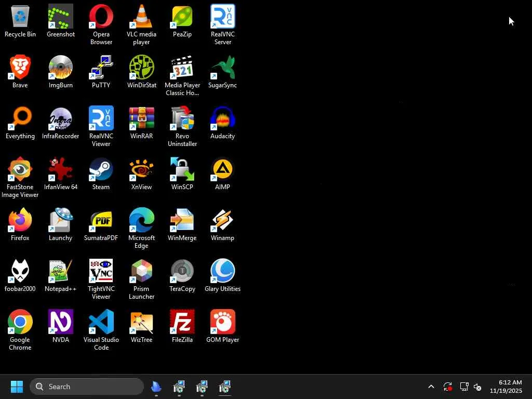Open Glary Utilities shortcut
532x399 pixels.
222,275
